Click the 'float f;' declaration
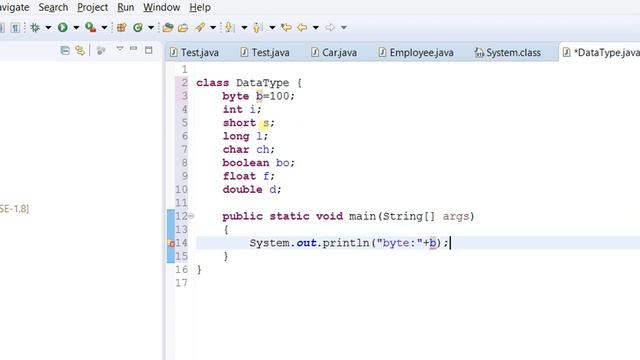The image size is (640, 360). pyautogui.click(x=249, y=176)
